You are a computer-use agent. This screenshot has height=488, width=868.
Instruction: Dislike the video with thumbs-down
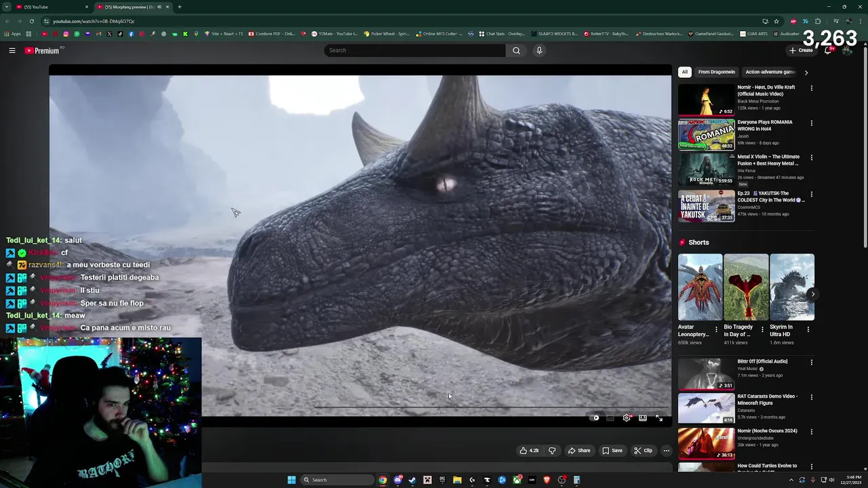point(552,451)
